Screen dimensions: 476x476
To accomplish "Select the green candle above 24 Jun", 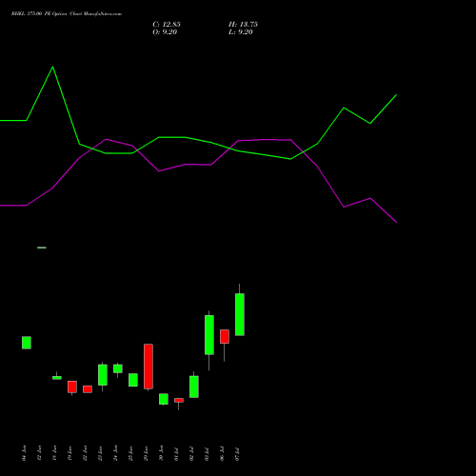I will pos(118,368).
